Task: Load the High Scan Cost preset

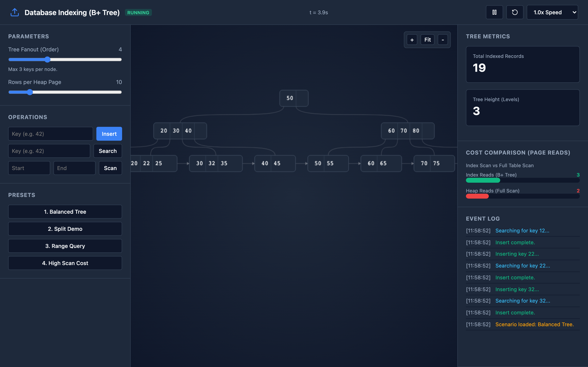Action: [x=65, y=263]
